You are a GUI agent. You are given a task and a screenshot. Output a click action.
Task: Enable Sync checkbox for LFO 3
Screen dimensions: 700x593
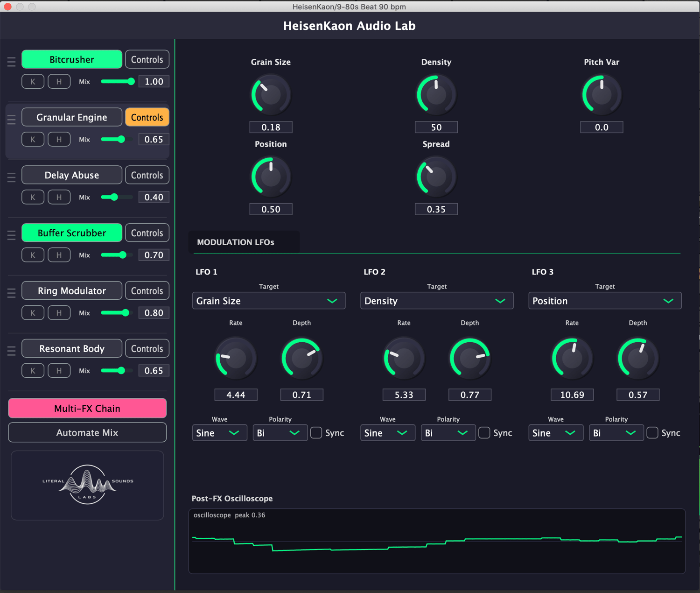(x=652, y=433)
